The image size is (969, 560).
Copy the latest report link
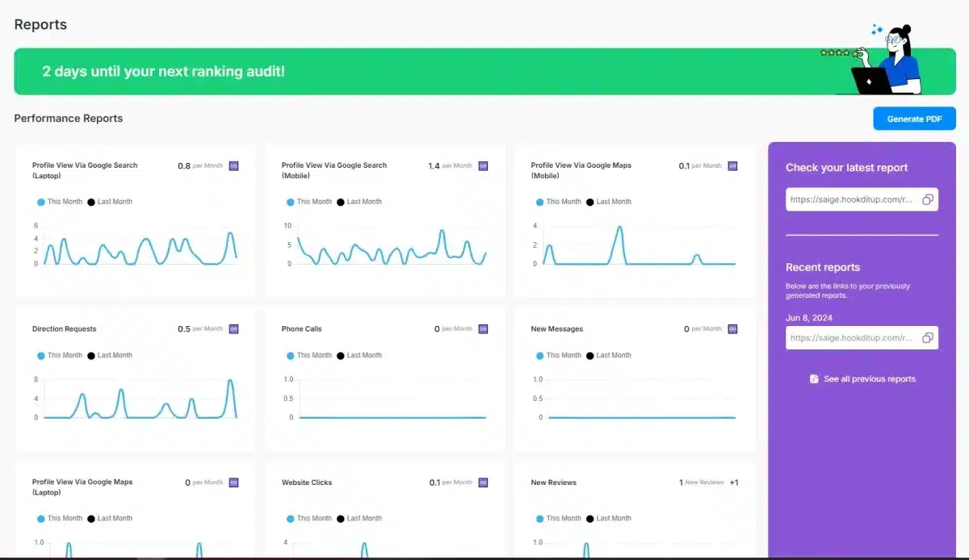(x=928, y=199)
